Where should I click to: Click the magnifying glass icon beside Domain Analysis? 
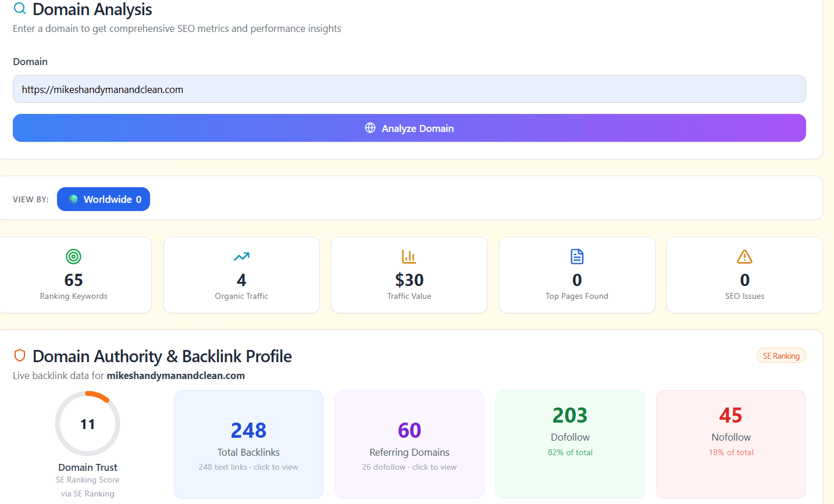point(19,9)
